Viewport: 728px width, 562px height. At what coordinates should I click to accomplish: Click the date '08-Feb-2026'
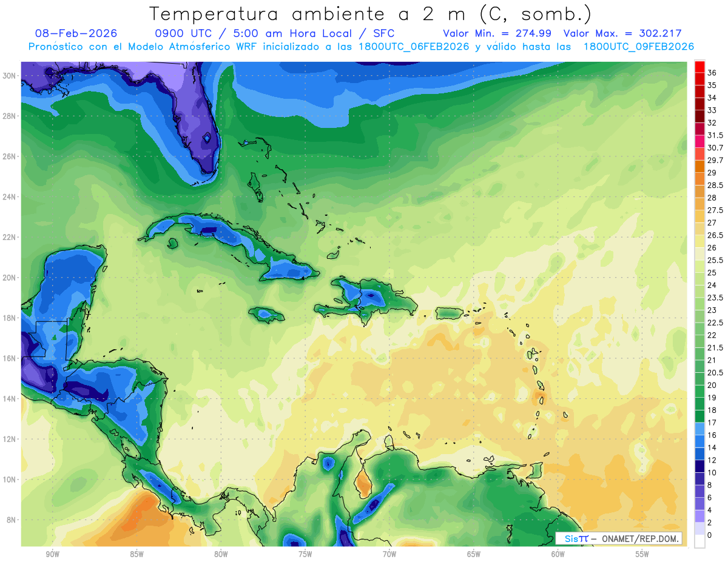coord(76,34)
